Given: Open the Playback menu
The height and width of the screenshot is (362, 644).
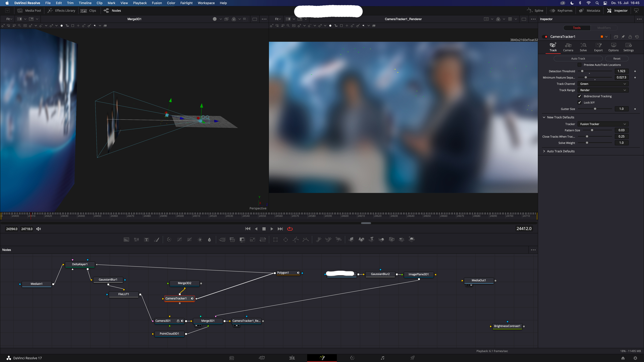Looking at the screenshot, I should click(x=140, y=3).
